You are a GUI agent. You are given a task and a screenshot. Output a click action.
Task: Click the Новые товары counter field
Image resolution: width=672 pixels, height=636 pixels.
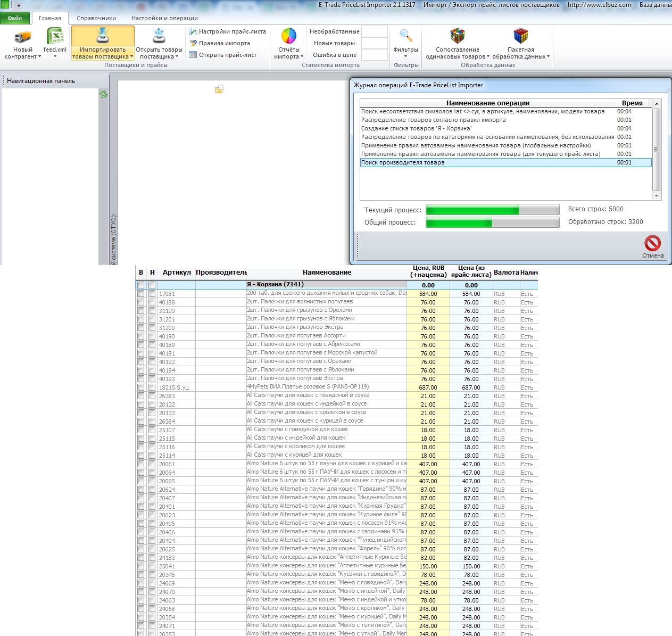click(x=375, y=43)
